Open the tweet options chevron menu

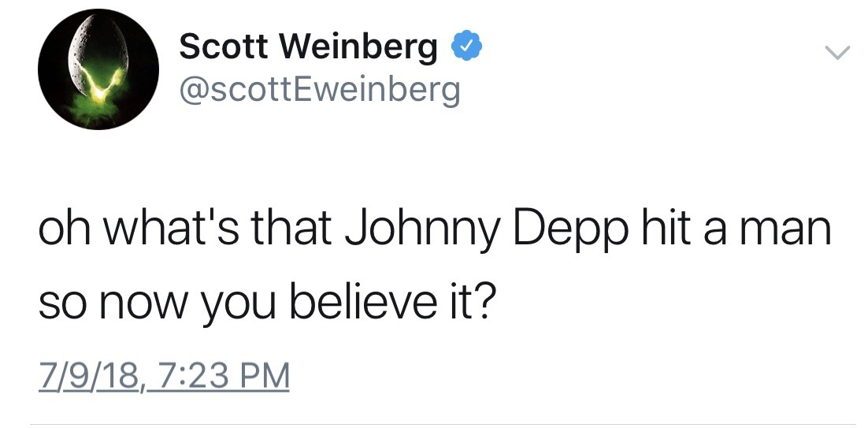point(836,53)
